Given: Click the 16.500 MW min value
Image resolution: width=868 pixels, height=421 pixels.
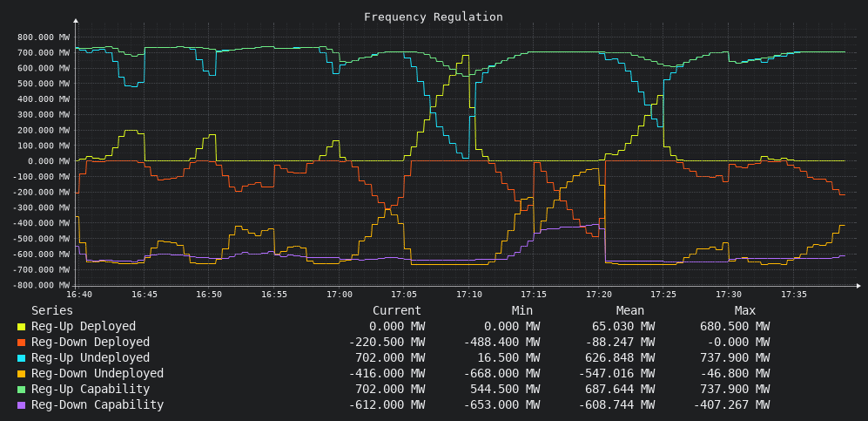Looking at the screenshot, I should (508, 358).
